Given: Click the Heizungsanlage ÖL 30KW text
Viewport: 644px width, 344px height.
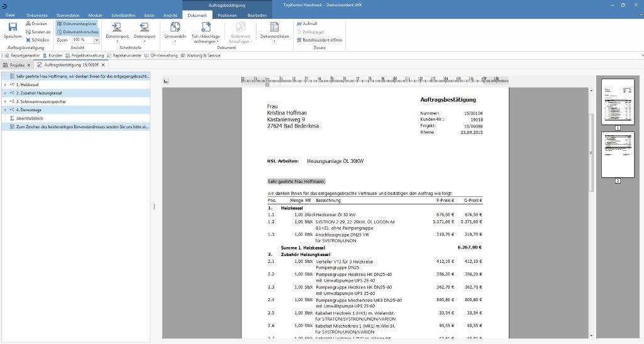Looking at the screenshot, I should 335,162.
